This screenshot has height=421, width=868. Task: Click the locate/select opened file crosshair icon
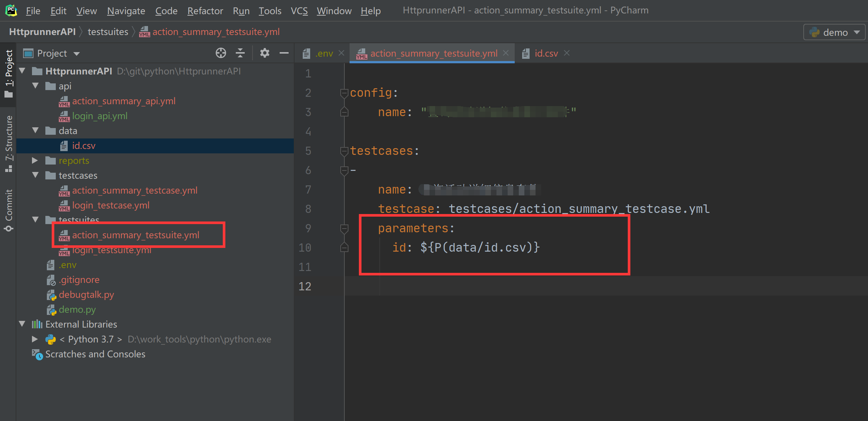click(x=221, y=53)
